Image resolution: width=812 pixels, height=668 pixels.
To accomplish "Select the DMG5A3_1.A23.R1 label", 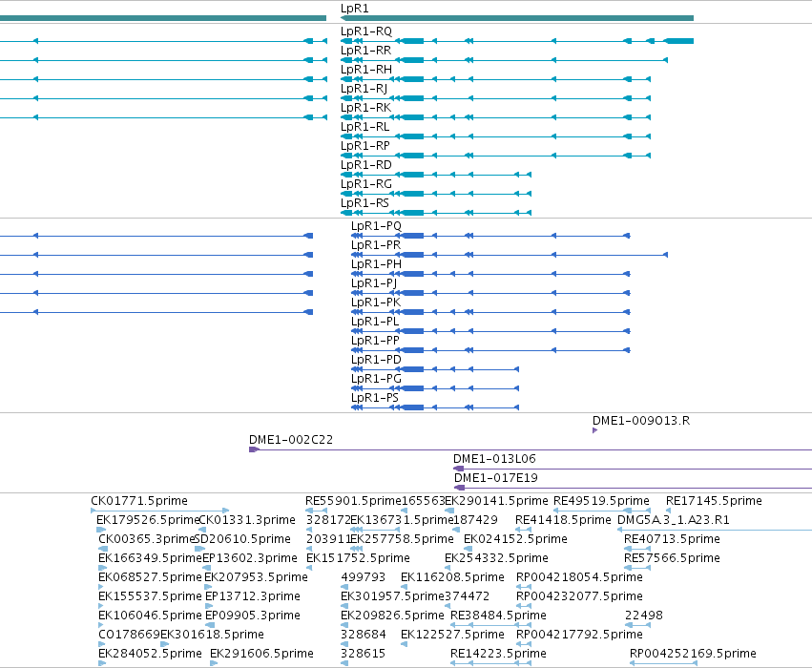I will (674, 520).
